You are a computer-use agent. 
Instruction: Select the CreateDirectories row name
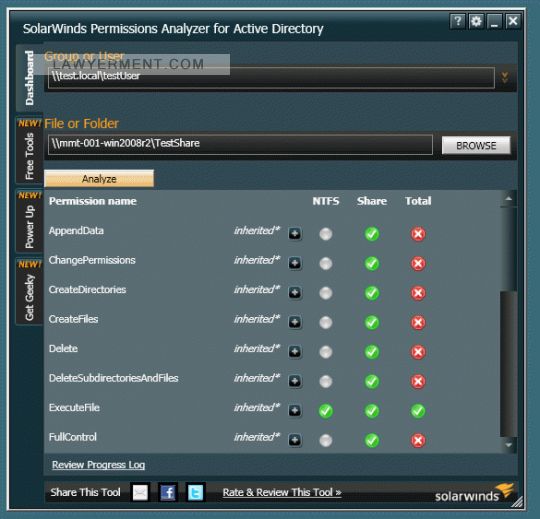[x=87, y=290]
